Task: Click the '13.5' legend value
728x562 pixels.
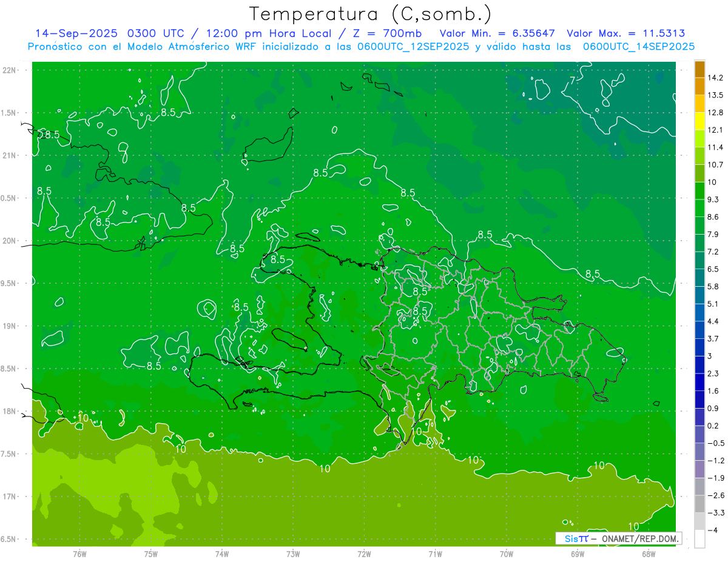Action: point(716,95)
